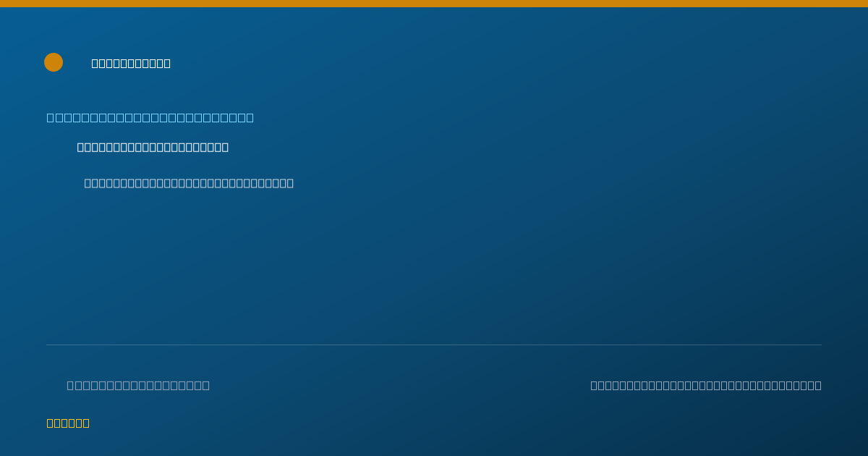The width and height of the screenshot is (868, 456).
Task: Select the light-blue headline text line
Action: click(150, 117)
